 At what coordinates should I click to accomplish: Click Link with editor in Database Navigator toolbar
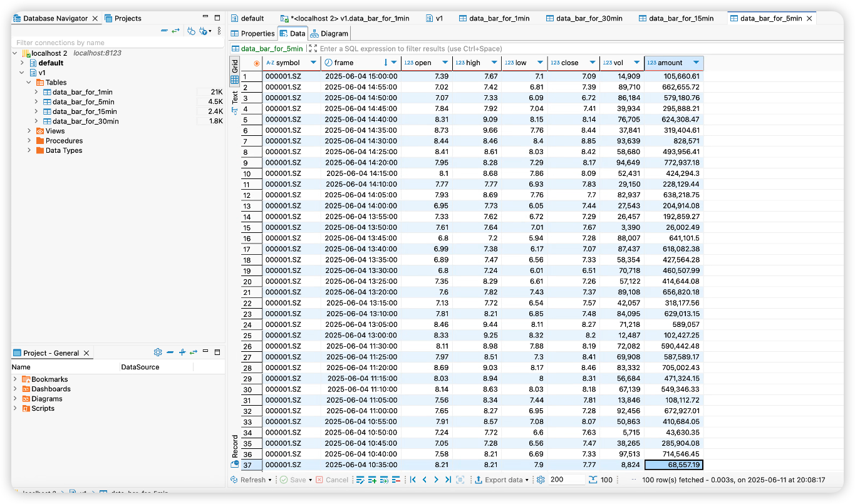(175, 31)
